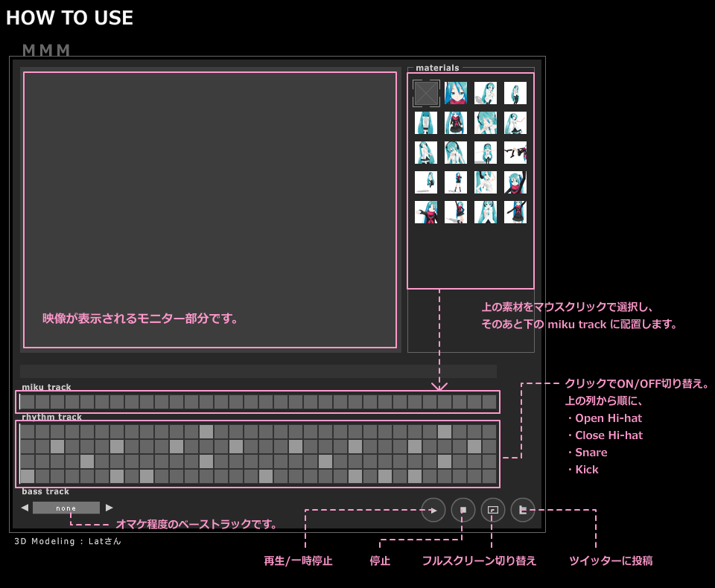This screenshot has width=715, height=588.
Task: Select the empty crossed-out material slot
Action: point(426,93)
